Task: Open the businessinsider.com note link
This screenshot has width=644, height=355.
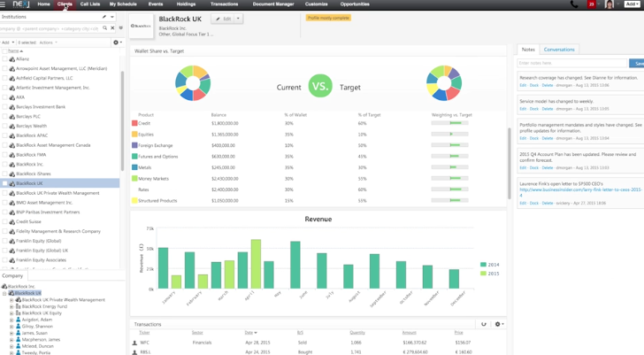Action: 580,189
